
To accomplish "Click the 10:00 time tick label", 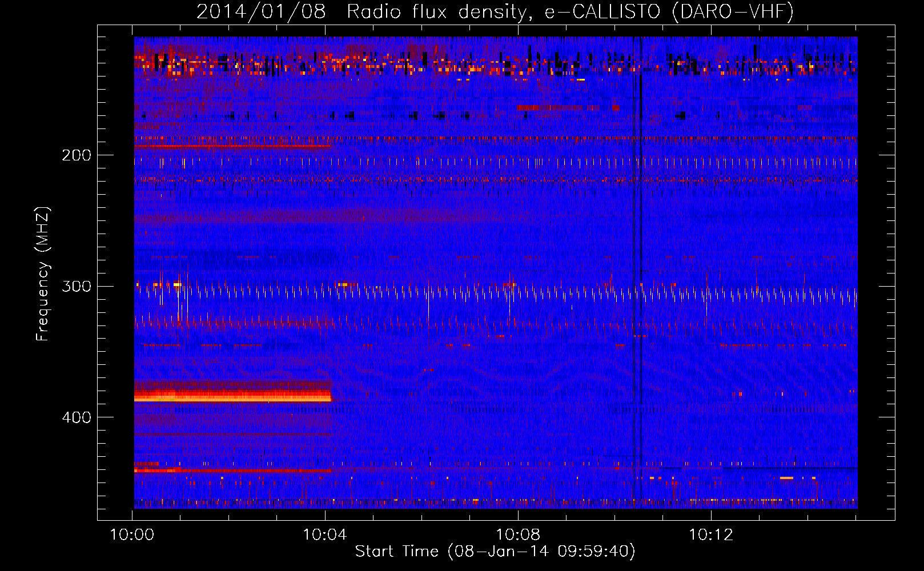I will 132,535.
